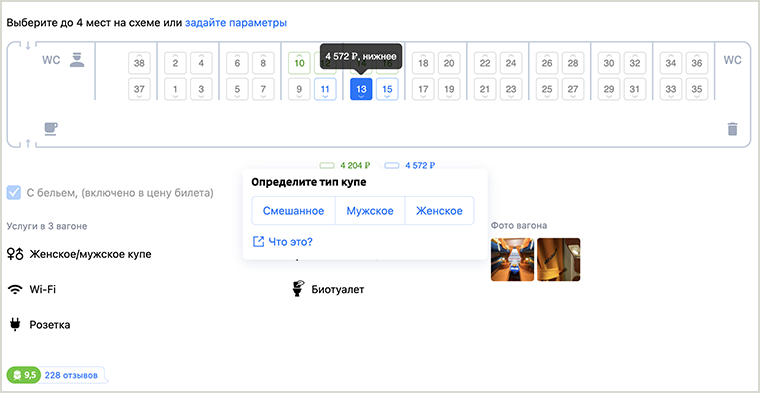The image size is (760, 393).
Task: Click the Определите тип купе heading
Action: pyautogui.click(x=308, y=183)
